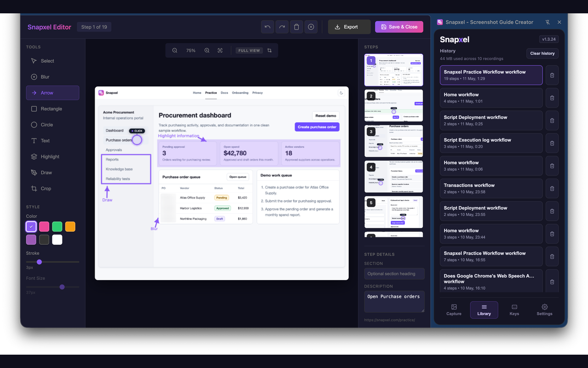Image resolution: width=588 pixels, height=368 pixels.
Task: Choose the Crop tool in the Tools sidebar
Action: coord(52,189)
